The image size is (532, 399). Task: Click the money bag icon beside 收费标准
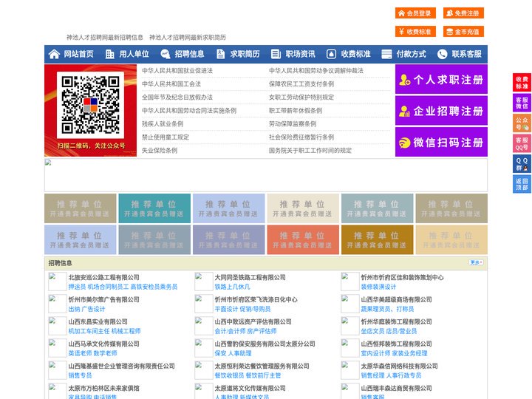point(331,54)
